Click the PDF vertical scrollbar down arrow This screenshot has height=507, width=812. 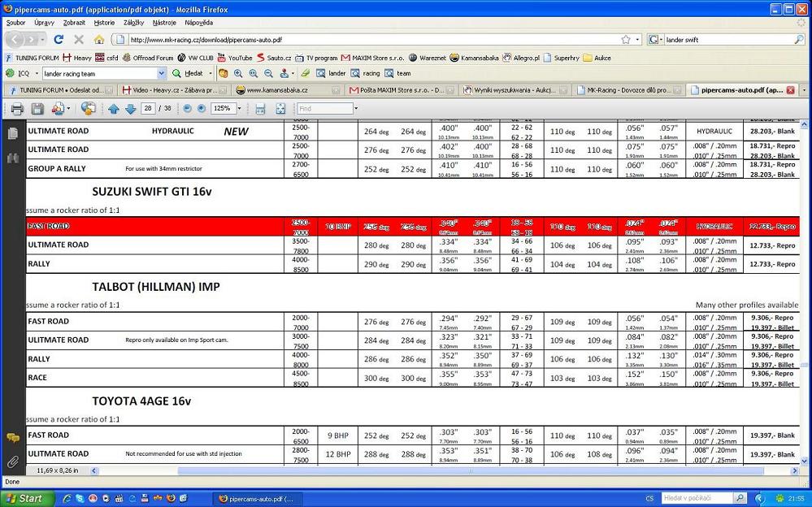804,461
